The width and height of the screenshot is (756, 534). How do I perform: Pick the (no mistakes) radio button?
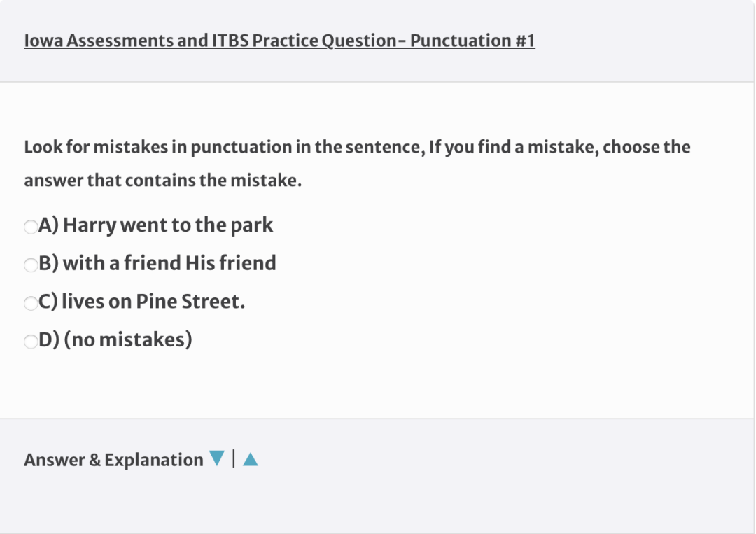click(x=31, y=342)
